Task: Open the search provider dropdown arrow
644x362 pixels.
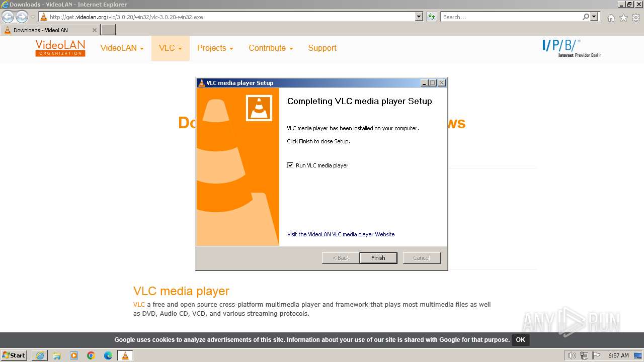Action: click(595, 17)
